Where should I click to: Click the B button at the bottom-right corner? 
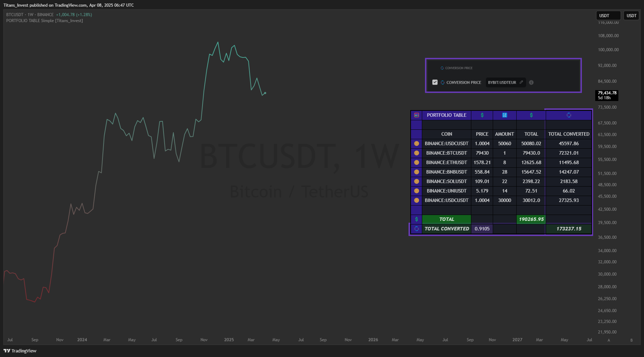(x=632, y=340)
